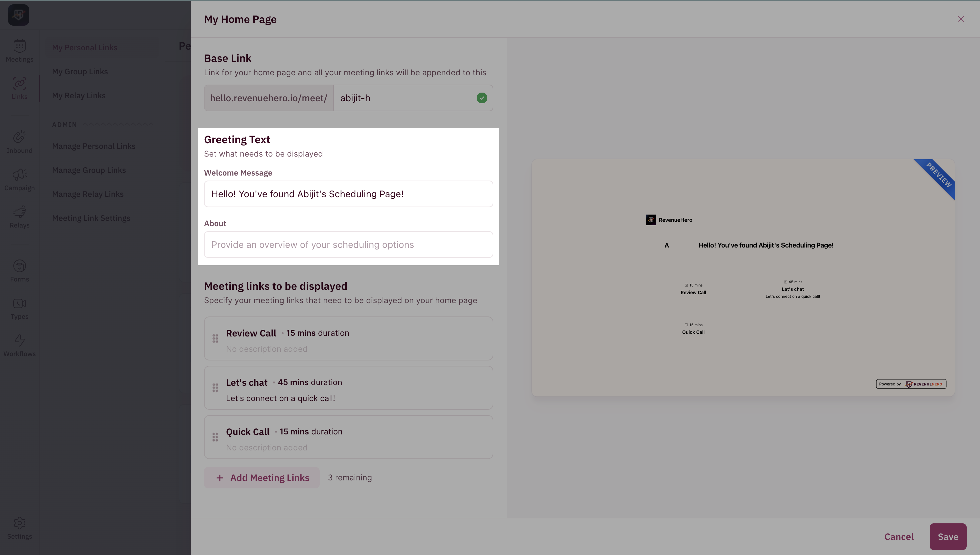Open the Forms sidebar item

[x=19, y=271]
